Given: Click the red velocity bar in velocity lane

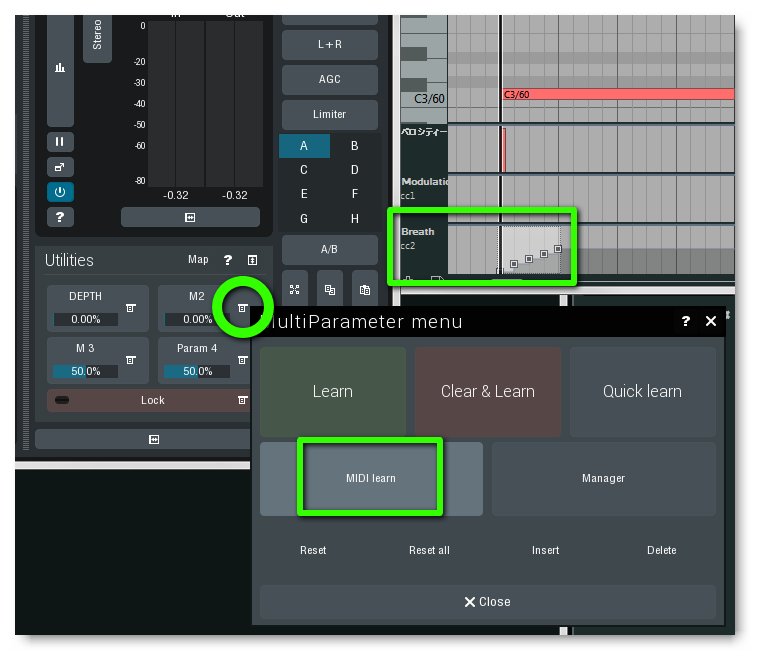Looking at the screenshot, I should 504,150.
